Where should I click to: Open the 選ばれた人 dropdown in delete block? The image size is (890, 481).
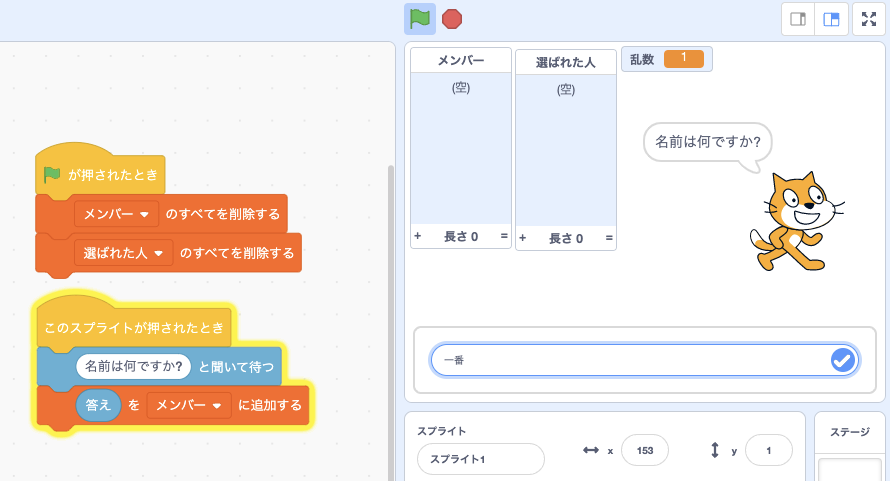tap(124, 253)
